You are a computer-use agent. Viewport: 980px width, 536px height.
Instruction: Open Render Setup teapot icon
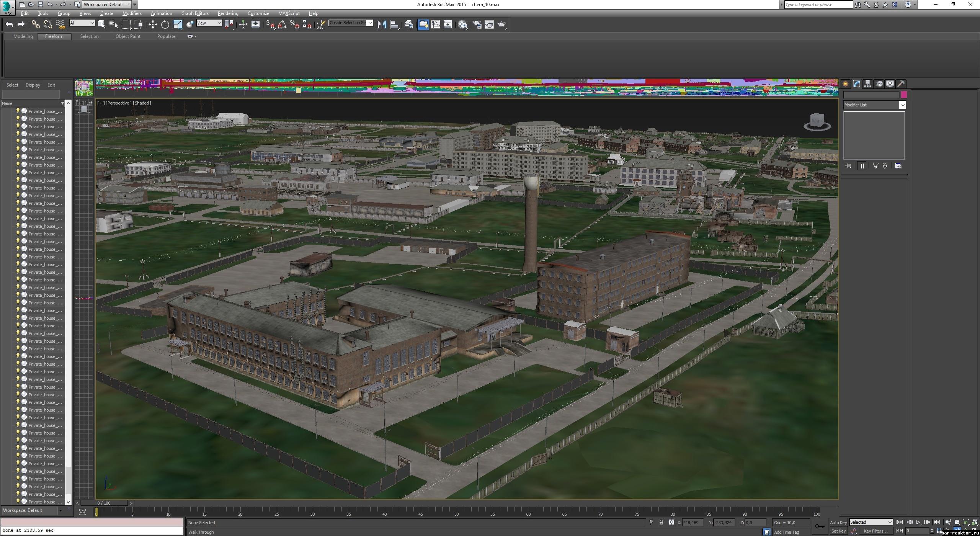(477, 25)
